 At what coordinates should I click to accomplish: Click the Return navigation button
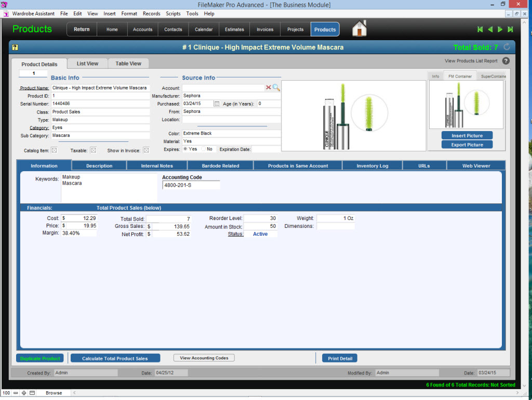click(82, 29)
